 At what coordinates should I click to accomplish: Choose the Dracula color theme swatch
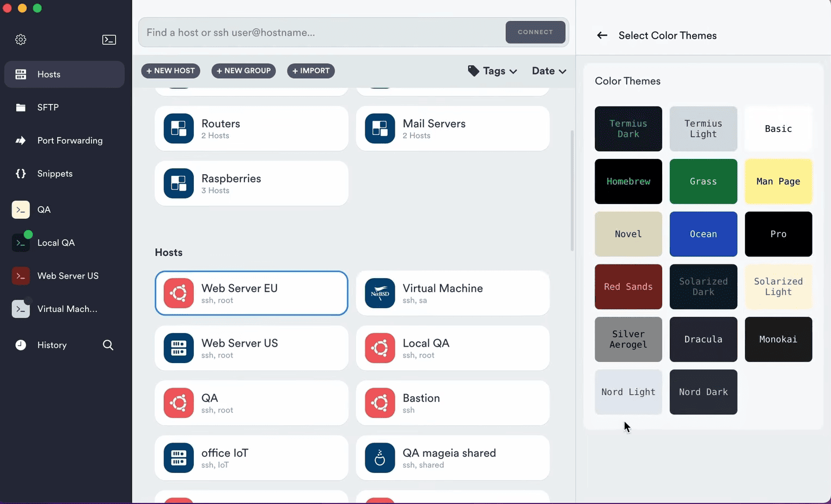click(x=703, y=339)
